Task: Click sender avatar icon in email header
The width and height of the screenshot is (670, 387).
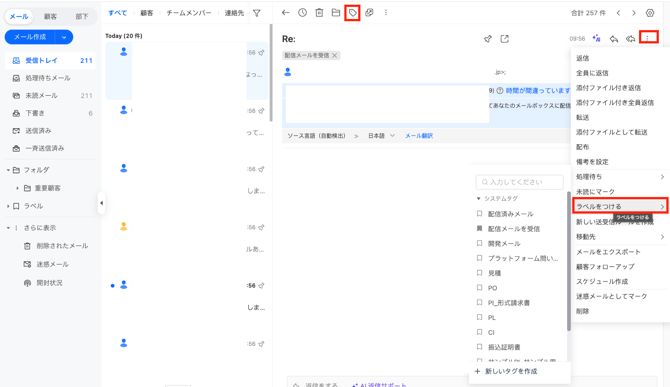Action: (288, 72)
